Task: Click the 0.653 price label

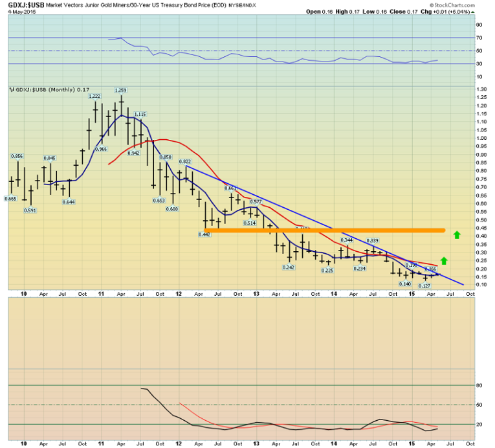Action: (x=159, y=201)
